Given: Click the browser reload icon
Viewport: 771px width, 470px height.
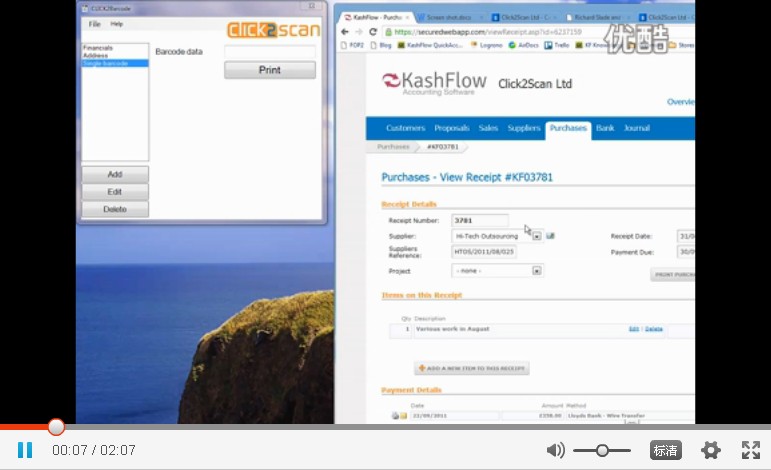Looking at the screenshot, I should 373,32.
